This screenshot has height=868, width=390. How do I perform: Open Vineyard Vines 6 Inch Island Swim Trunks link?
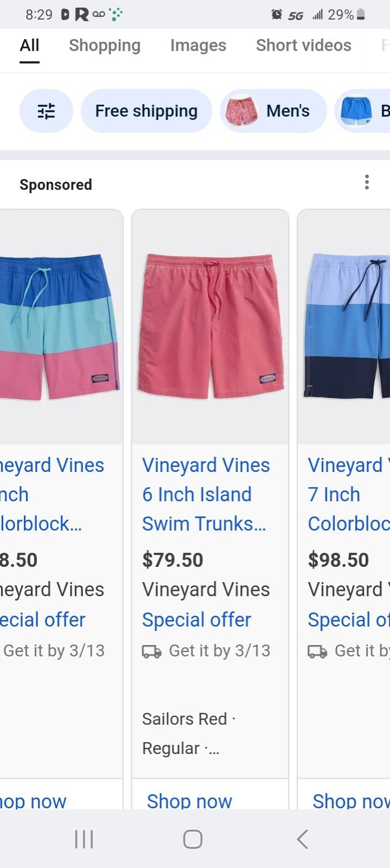point(206,495)
